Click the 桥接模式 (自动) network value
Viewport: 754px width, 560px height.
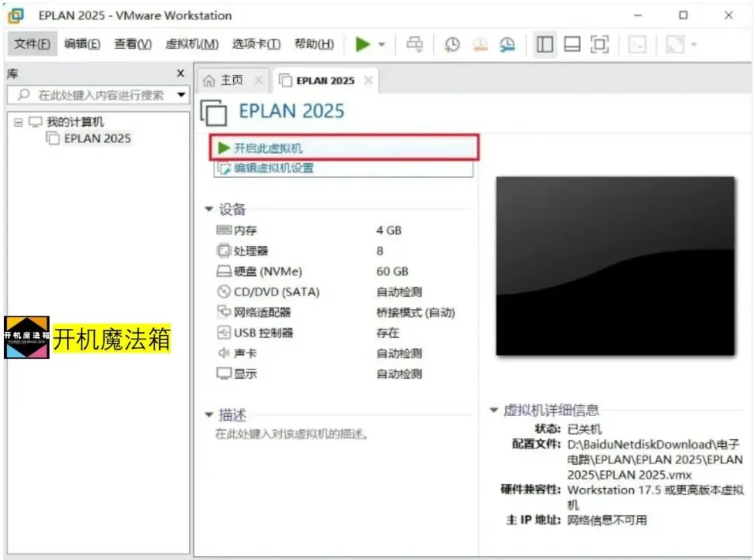(x=415, y=312)
